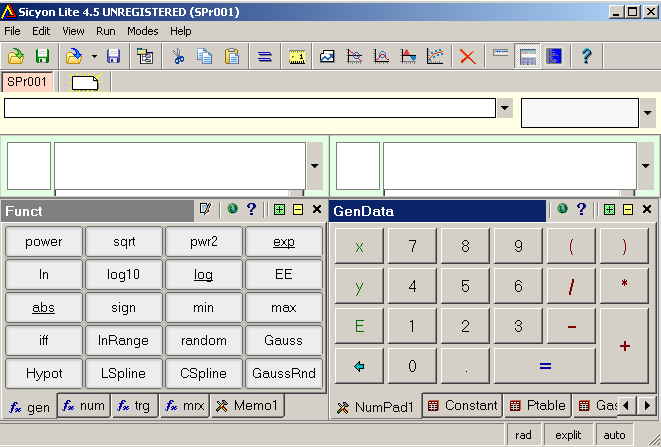Open the Help menu
The height and width of the screenshot is (447, 661).
[x=181, y=31]
